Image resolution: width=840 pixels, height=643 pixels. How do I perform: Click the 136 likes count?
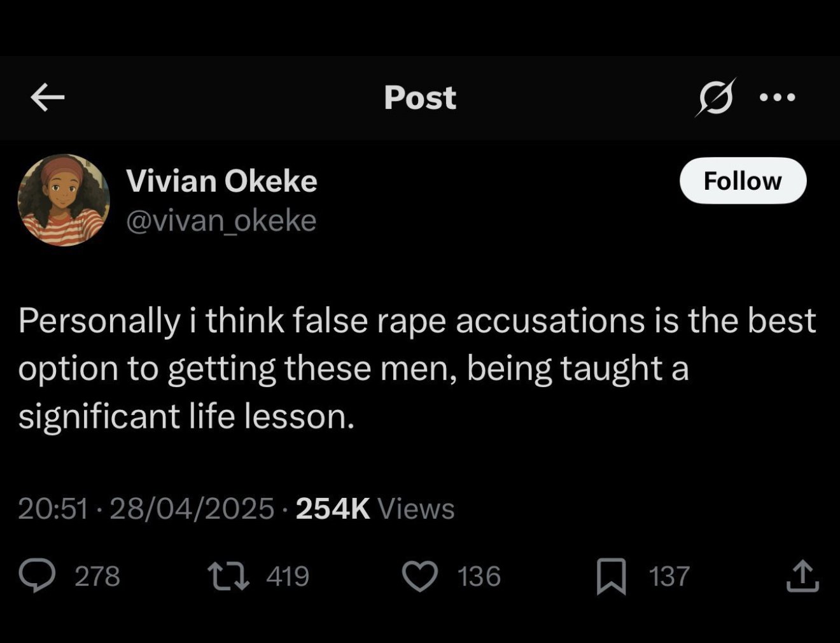click(479, 576)
